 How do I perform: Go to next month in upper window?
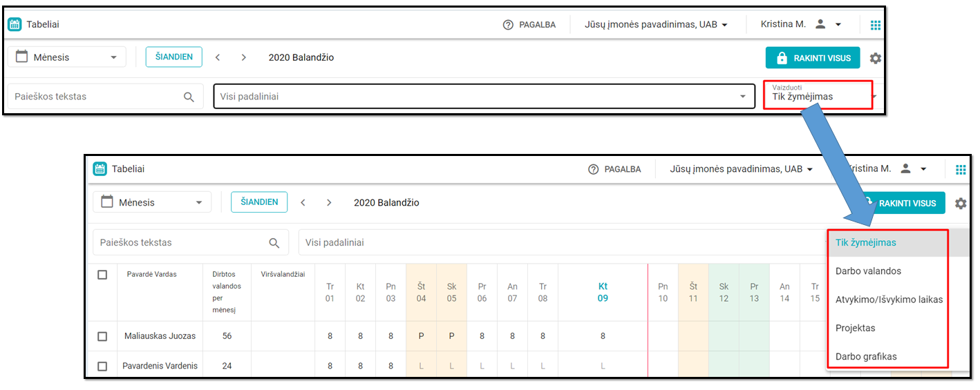[x=243, y=57]
